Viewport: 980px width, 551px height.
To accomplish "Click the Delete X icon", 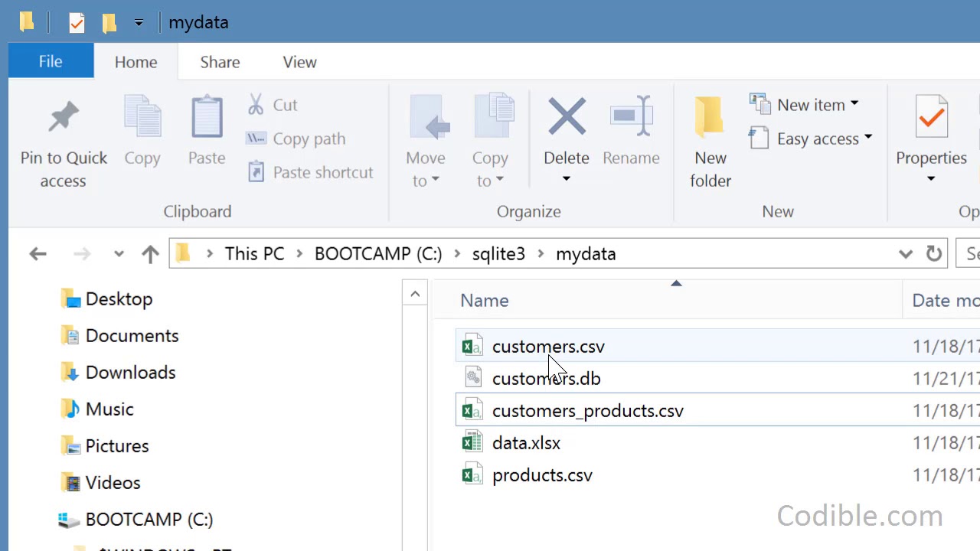I will [567, 117].
